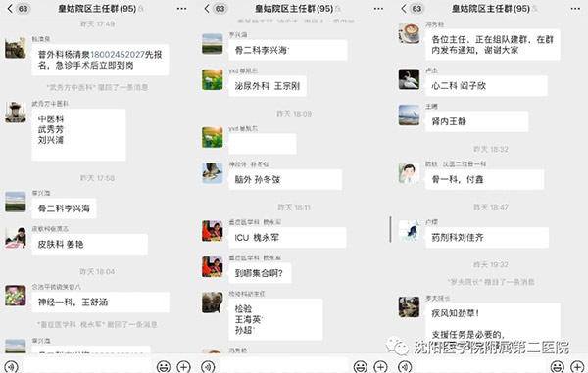Open coffee cup avatar beside 各位主任 message
Screen dimensions: 588x373
pos(409,33)
